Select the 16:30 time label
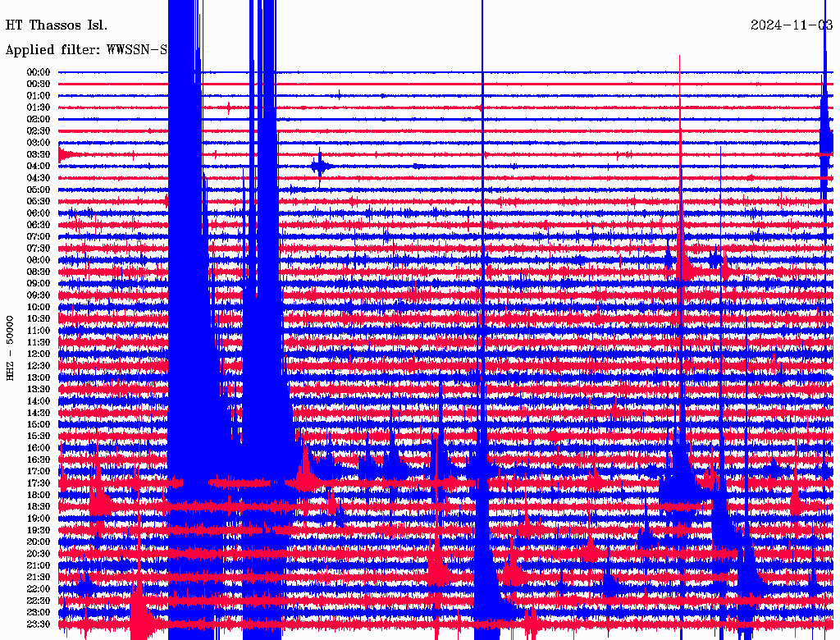 pos(39,459)
